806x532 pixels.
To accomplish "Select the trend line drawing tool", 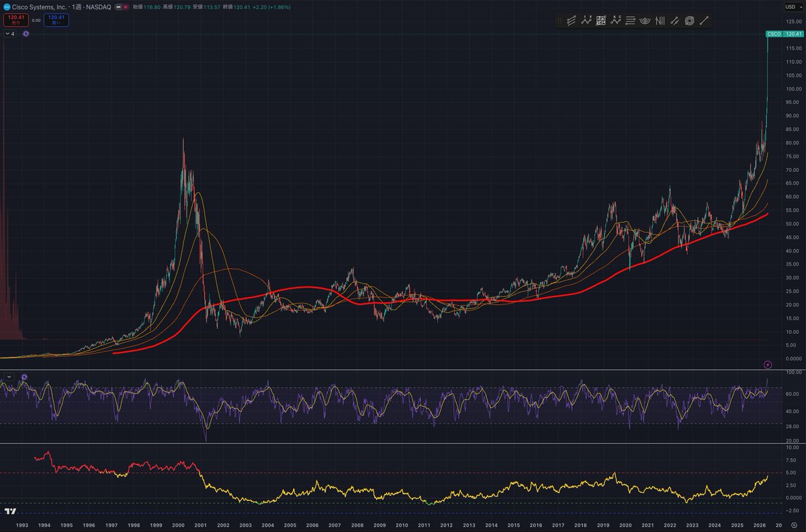I will pyautogui.click(x=704, y=21).
